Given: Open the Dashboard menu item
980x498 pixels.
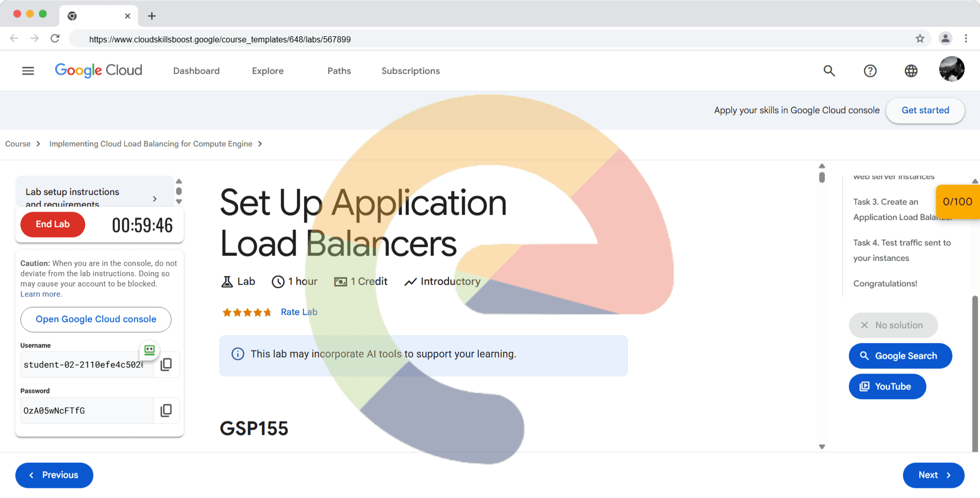Looking at the screenshot, I should tap(197, 71).
